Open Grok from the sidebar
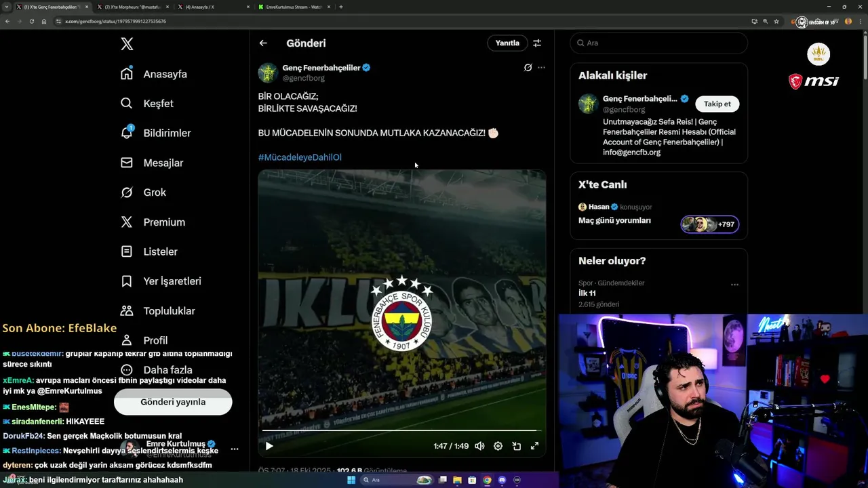The width and height of the screenshot is (868, 488). pyautogui.click(x=143, y=192)
